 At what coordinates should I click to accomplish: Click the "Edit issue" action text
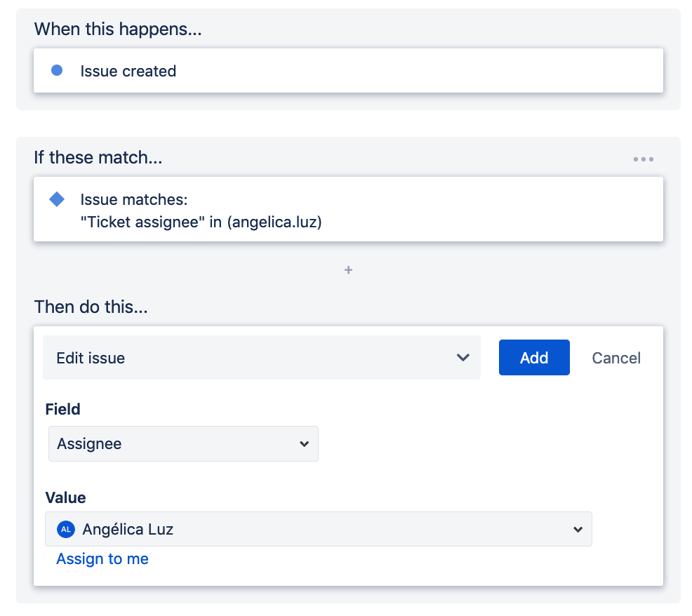pyautogui.click(x=91, y=358)
